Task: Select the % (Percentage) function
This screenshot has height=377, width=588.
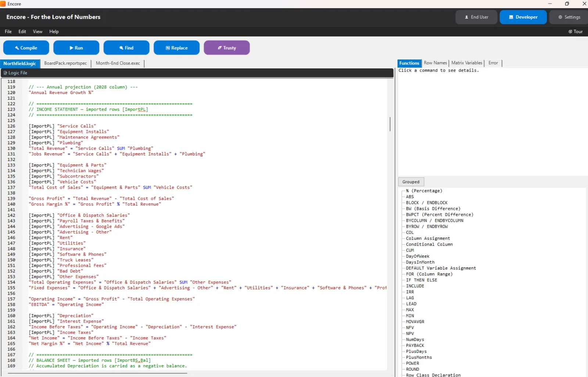Action: click(424, 191)
